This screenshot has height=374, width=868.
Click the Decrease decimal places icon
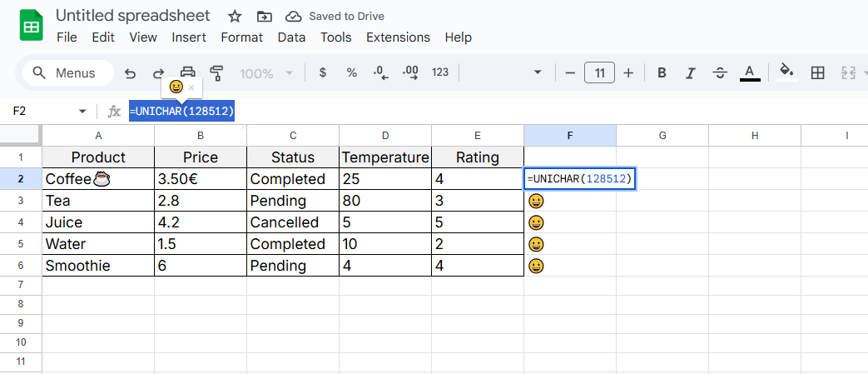tap(380, 73)
